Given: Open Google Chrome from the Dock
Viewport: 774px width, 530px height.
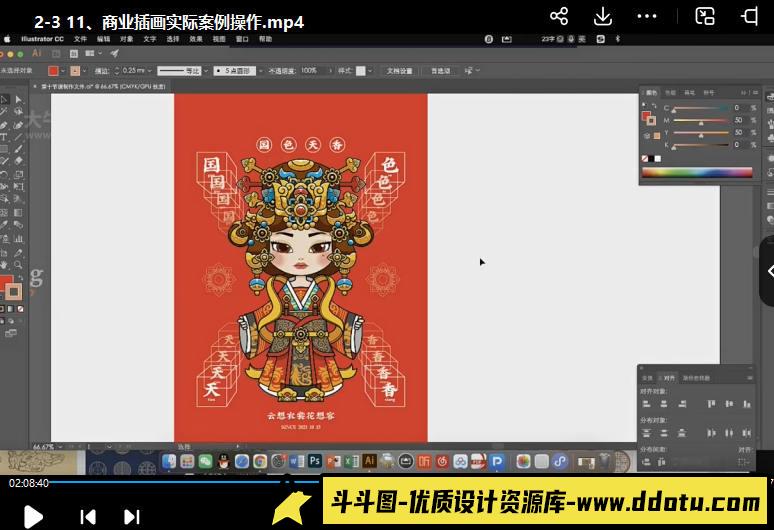Looking at the screenshot, I should 260,461.
